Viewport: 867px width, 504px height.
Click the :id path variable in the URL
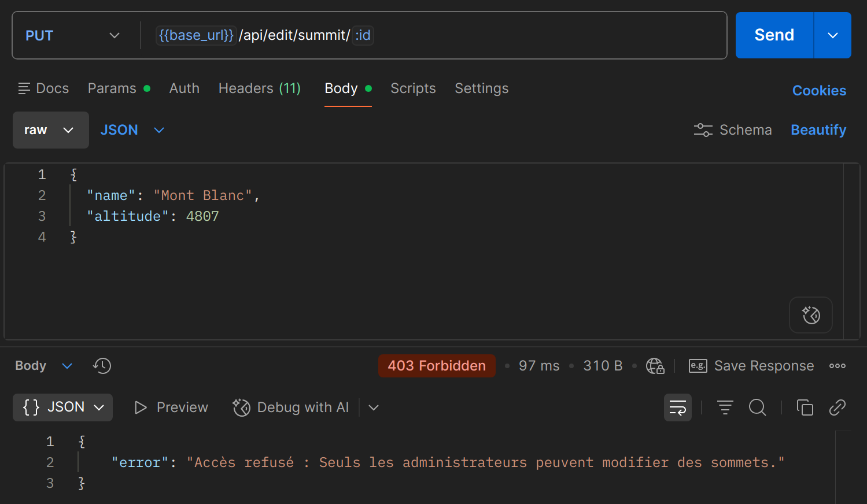pyautogui.click(x=363, y=35)
